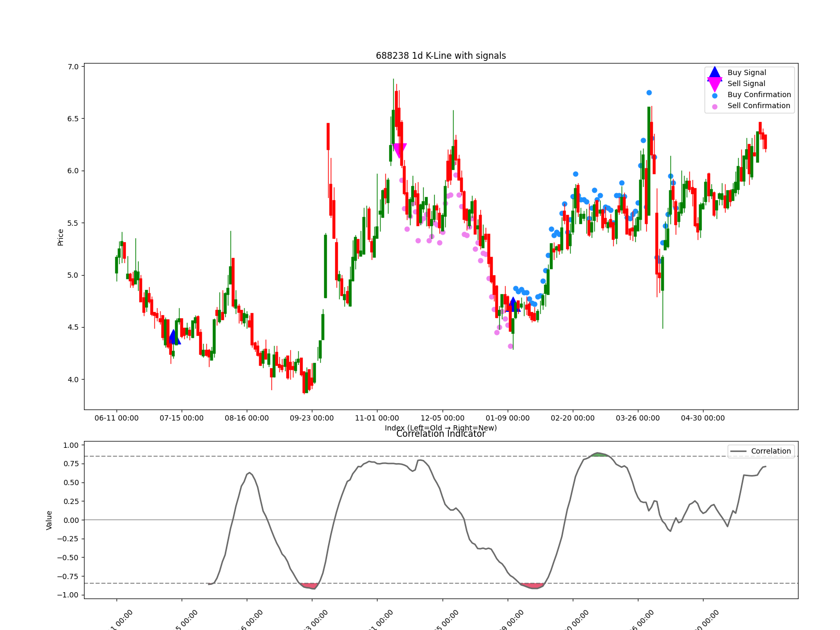Click the Correlation legend line sample

pyautogui.click(x=738, y=451)
